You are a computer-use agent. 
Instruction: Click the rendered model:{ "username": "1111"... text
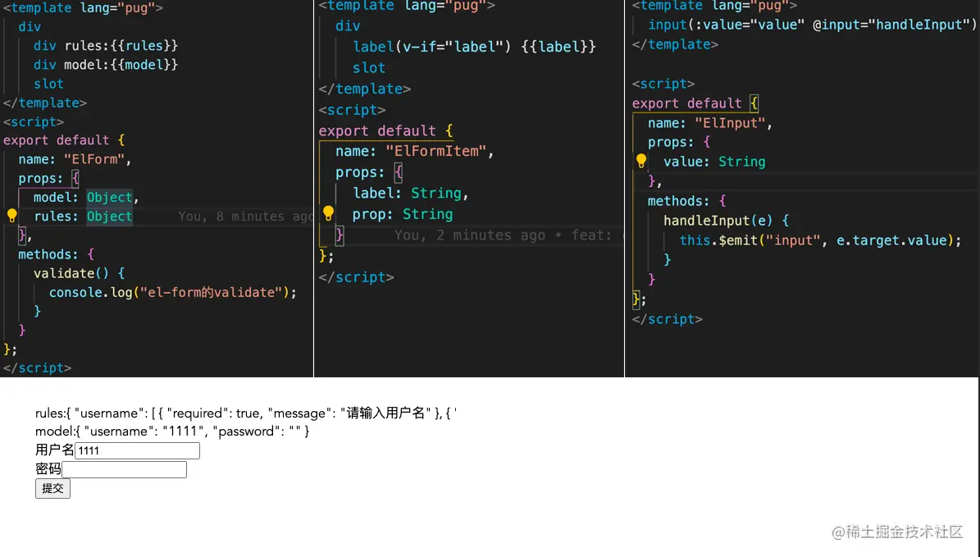click(x=172, y=431)
